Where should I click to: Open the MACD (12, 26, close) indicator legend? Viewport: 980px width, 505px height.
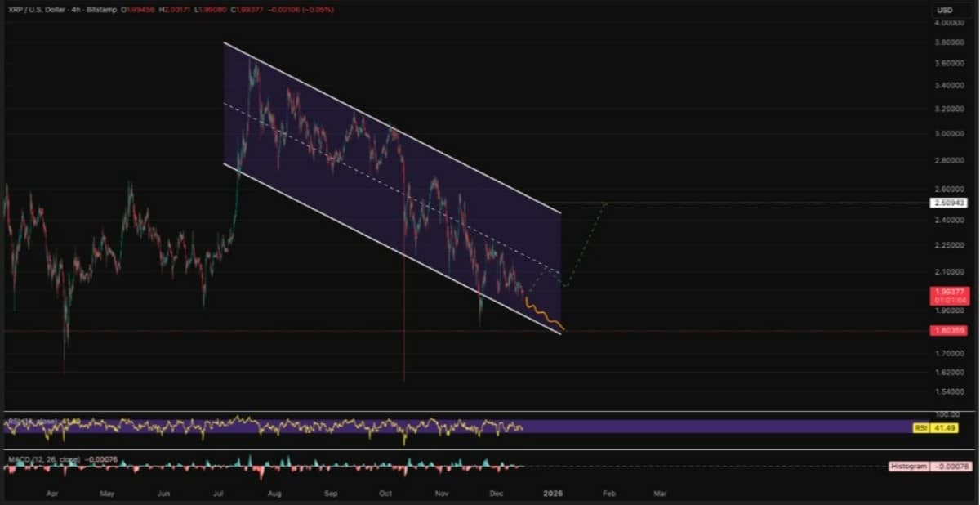[42, 460]
